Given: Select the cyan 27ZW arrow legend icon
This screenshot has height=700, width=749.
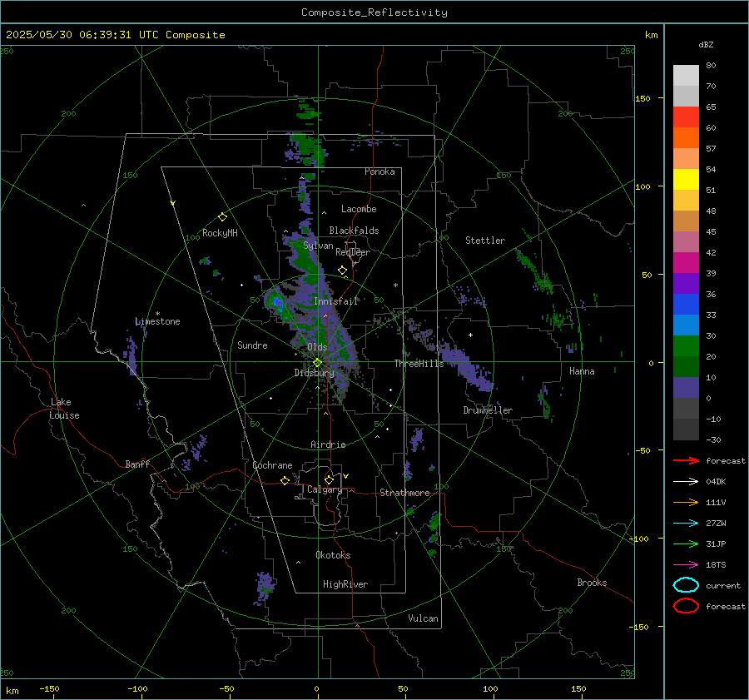Looking at the screenshot, I should point(686,524).
